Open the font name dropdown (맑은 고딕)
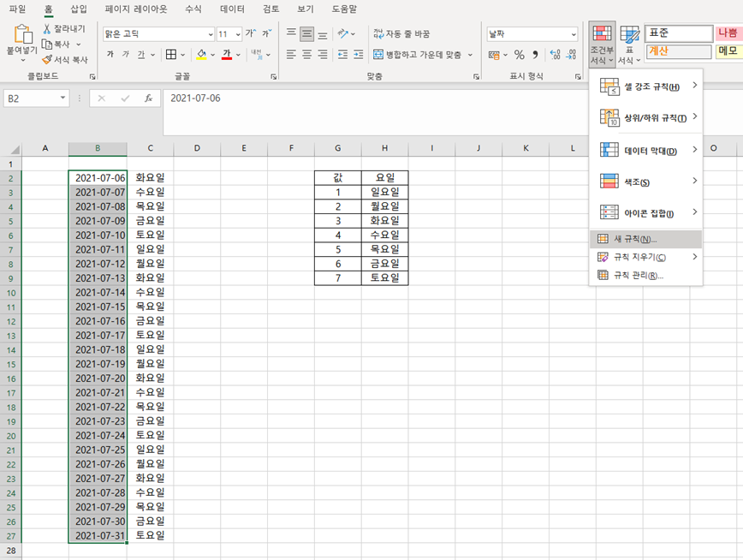 coord(211,34)
